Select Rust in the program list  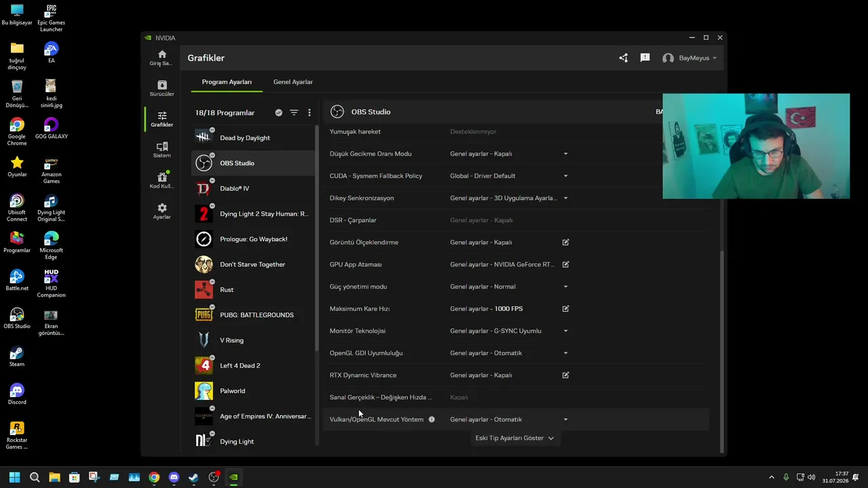(x=253, y=289)
